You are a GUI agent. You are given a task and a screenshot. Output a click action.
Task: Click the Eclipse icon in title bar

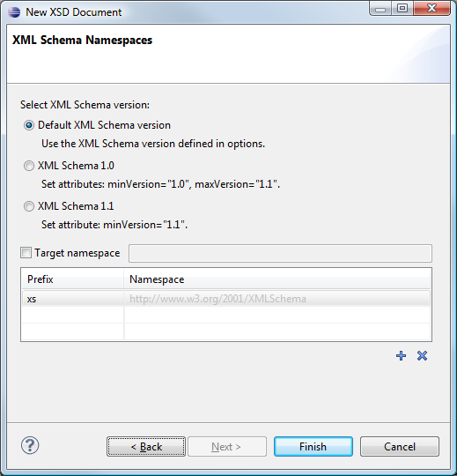[x=14, y=12]
